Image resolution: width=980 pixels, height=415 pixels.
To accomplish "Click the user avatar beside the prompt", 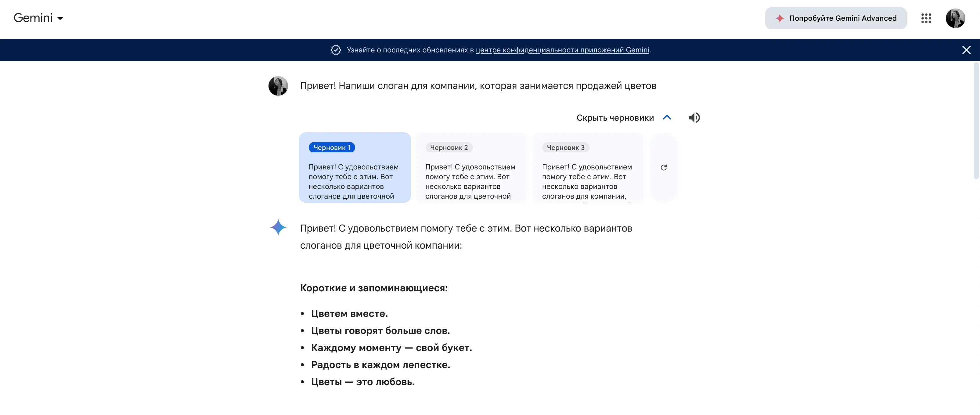I will 278,86.
